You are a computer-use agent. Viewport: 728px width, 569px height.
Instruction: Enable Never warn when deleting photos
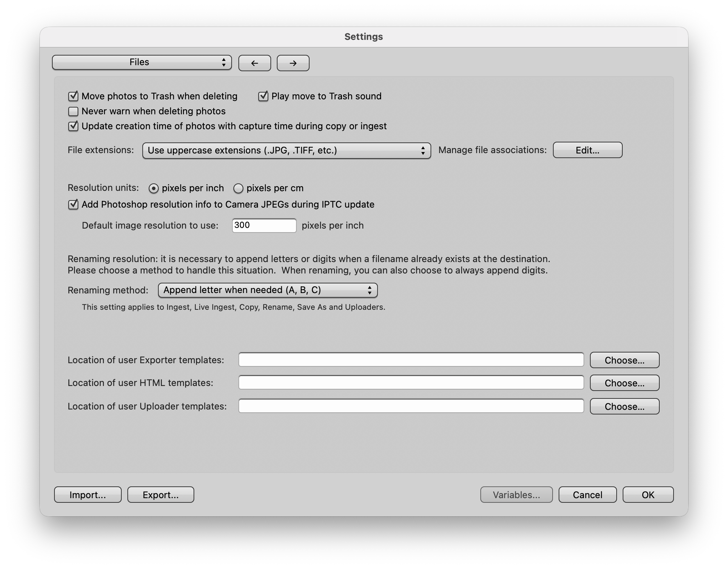pyautogui.click(x=73, y=111)
